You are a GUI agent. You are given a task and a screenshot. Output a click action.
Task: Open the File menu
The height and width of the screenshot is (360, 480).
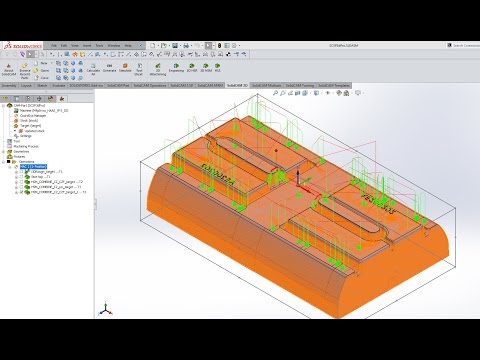[x=54, y=46]
